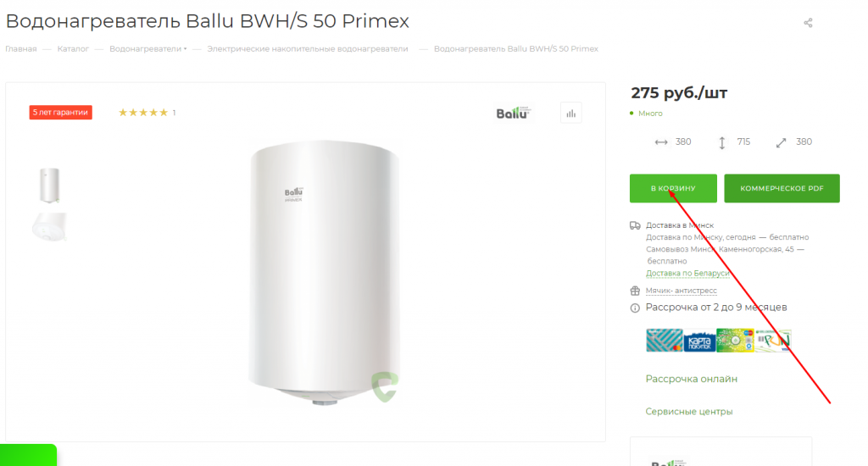868x466 pixels.
Task: Click the share icon near the title
Action: (x=808, y=23)
